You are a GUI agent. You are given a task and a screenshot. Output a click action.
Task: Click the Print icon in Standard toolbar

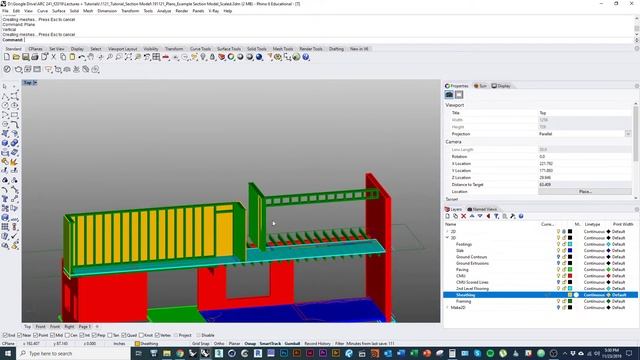[x=35, y=57]
